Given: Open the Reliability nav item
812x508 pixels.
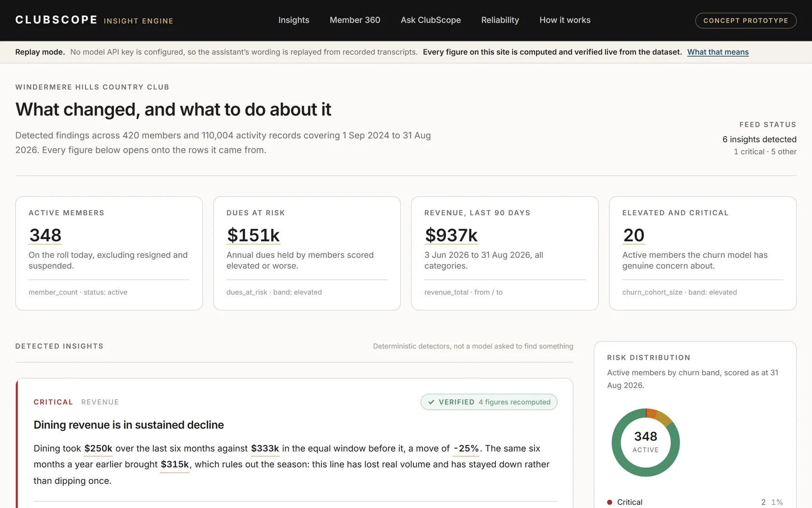Looking at the screenshot, I should tap(500, 20).
